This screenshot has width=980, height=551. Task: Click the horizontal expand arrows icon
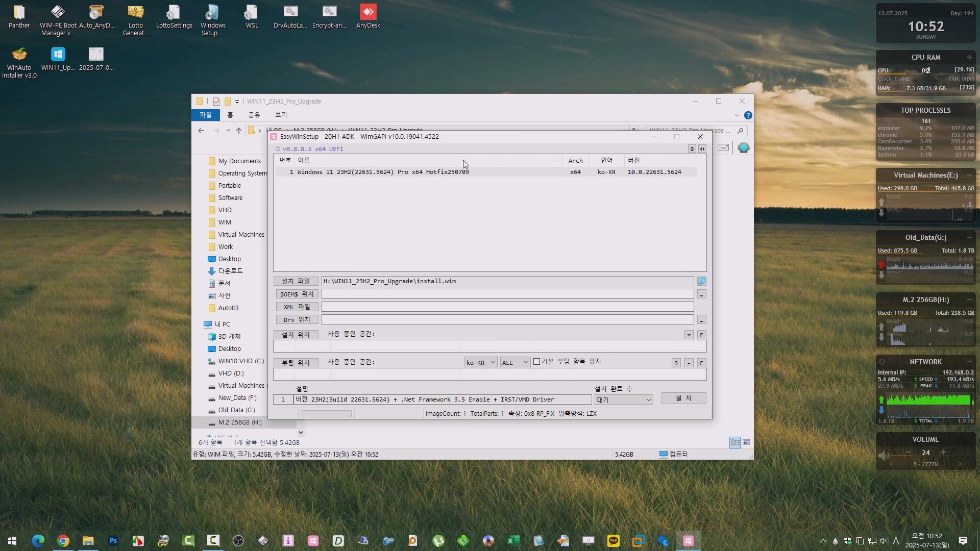[702, 149]
